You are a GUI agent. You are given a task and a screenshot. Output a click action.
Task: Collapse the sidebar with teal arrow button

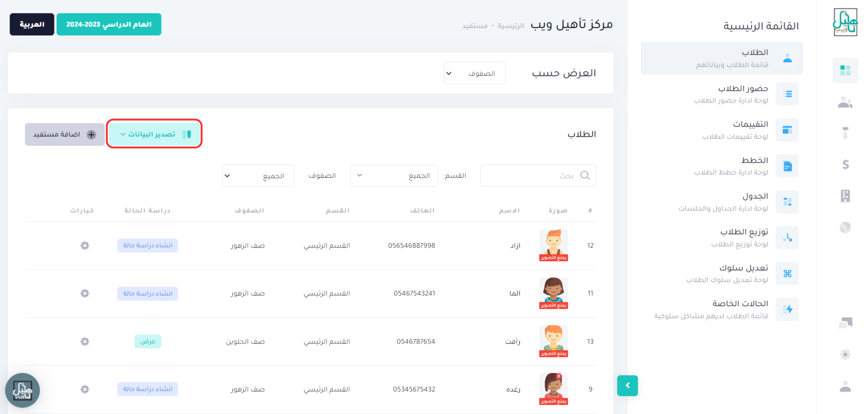[627, 385]
